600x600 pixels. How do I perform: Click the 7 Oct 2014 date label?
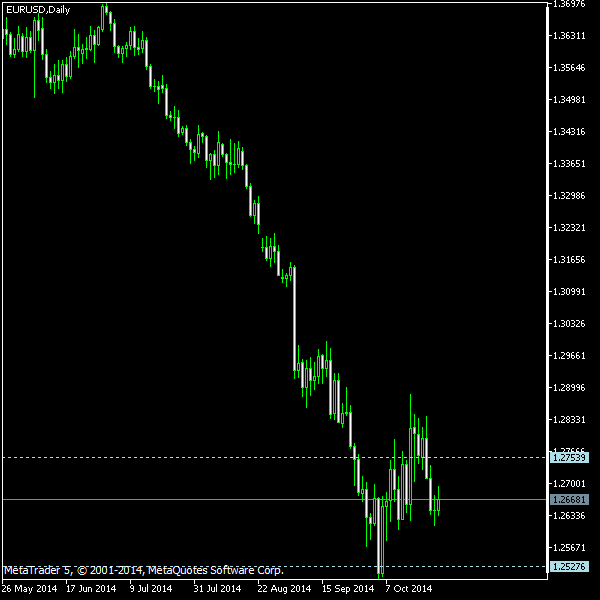pos(408,589)
